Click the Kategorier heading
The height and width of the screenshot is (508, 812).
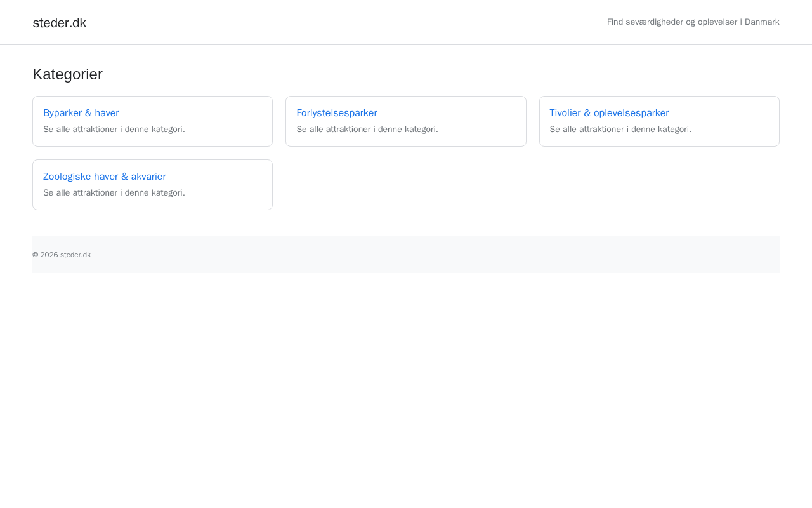[x=67, y=74]
